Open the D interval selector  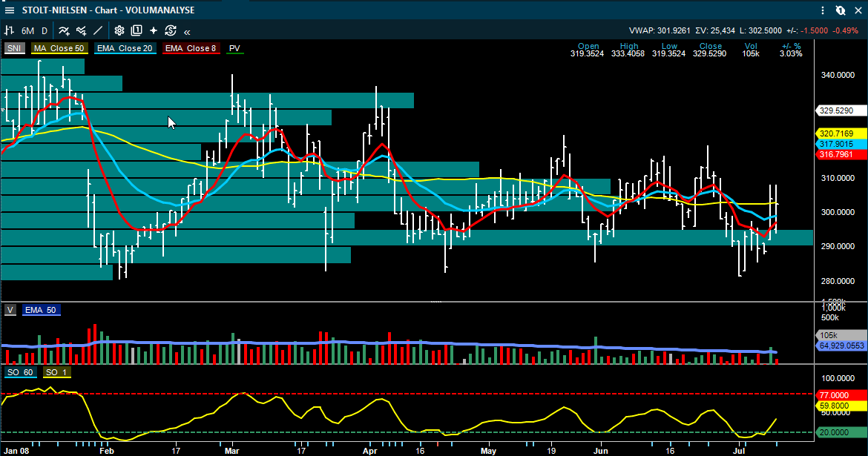coord(45,31)
